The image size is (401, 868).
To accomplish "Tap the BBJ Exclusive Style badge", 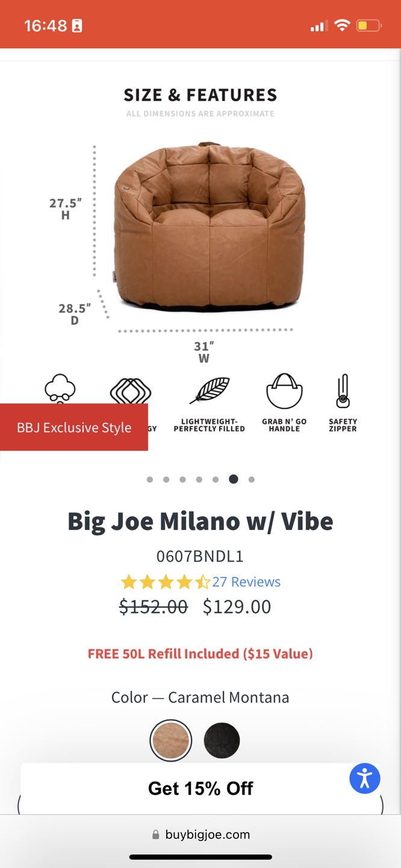I will (74, 427).
